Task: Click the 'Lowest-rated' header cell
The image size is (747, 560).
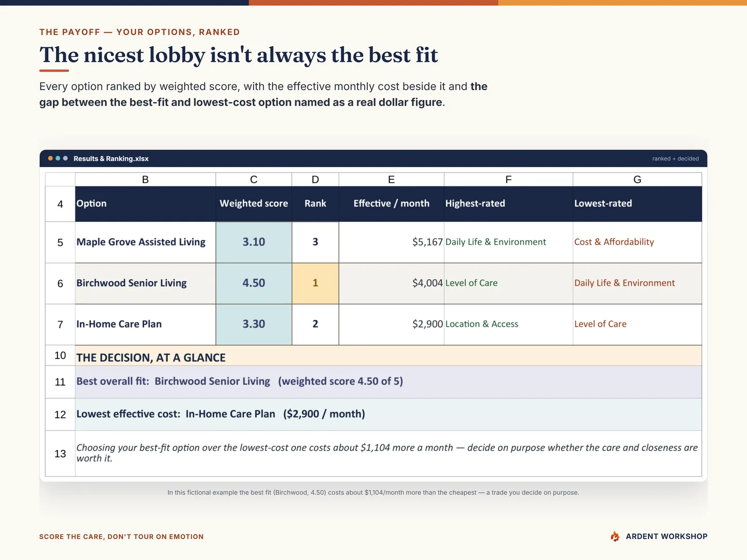Action: (x=637, y=204)
